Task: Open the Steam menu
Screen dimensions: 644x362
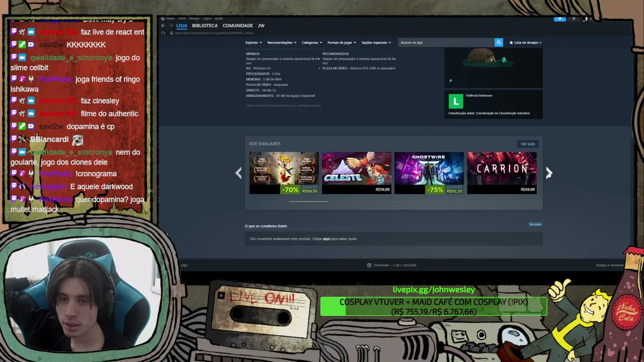Action: click(x=170, y=19)
